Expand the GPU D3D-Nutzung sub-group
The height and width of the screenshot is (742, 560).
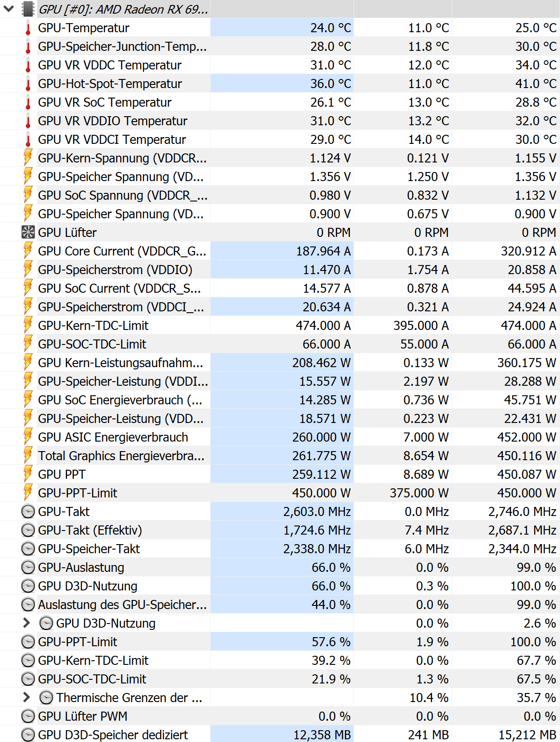pos(26,623)
